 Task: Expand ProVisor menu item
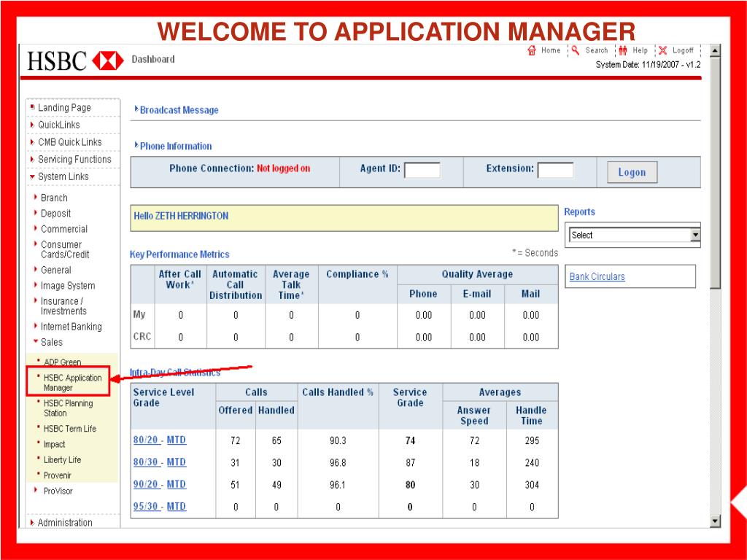58,491
